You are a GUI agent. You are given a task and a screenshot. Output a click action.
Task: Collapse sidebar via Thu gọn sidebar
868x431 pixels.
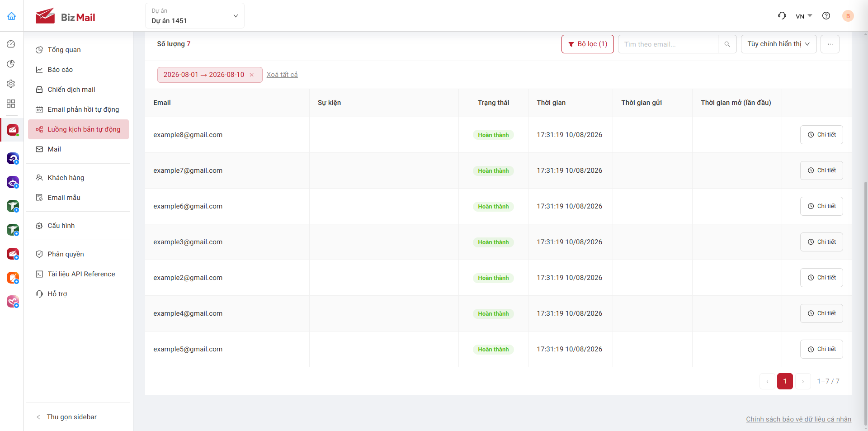(x=66, y=417)
